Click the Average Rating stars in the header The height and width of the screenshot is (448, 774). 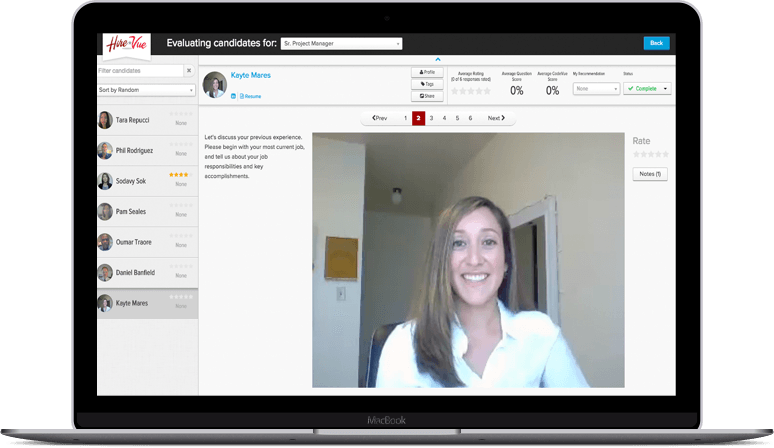[x=471, y=90]
